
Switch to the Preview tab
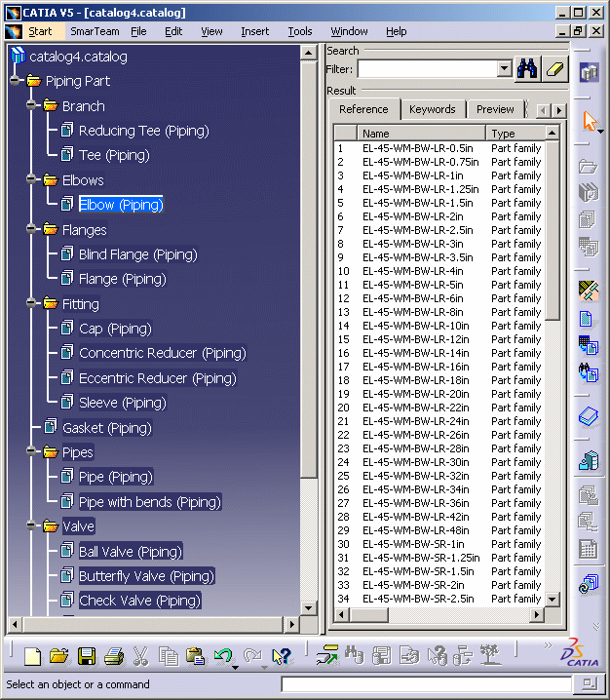[495, 109]
